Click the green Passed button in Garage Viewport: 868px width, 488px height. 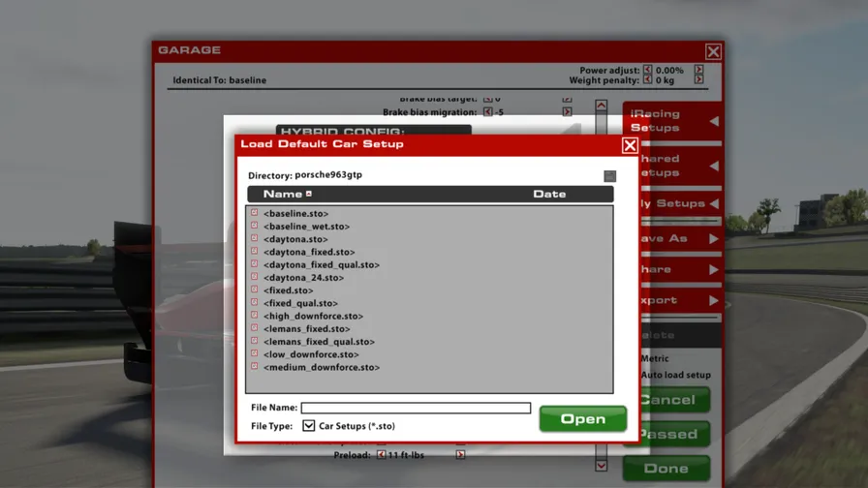coord(675,434)
